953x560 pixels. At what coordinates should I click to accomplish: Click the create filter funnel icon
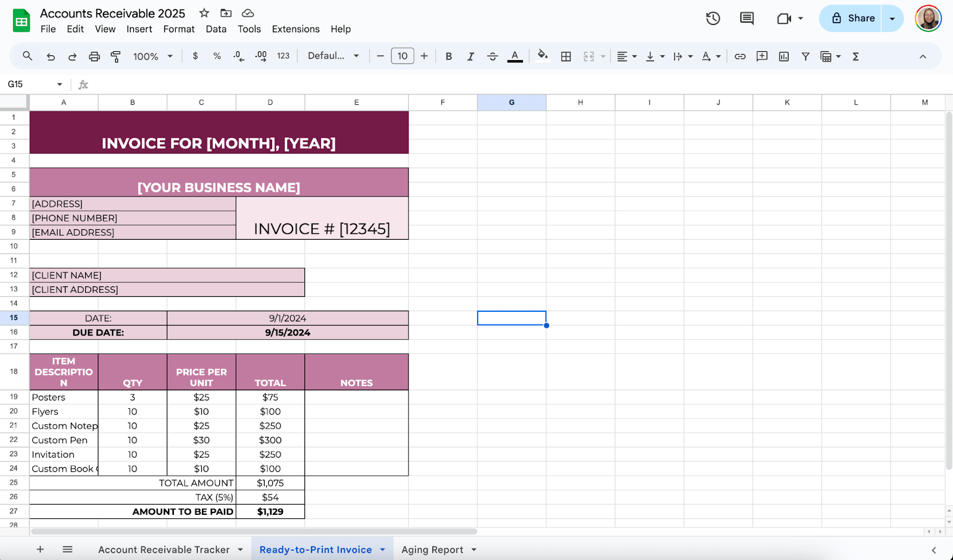[x=805, y=57]
